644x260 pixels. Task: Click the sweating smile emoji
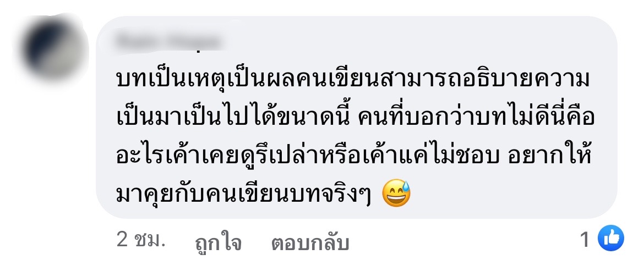tap(396, 193)
